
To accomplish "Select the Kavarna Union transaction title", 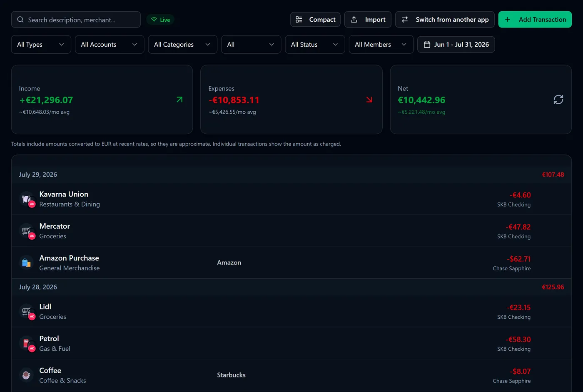I will tap(64, 194).
